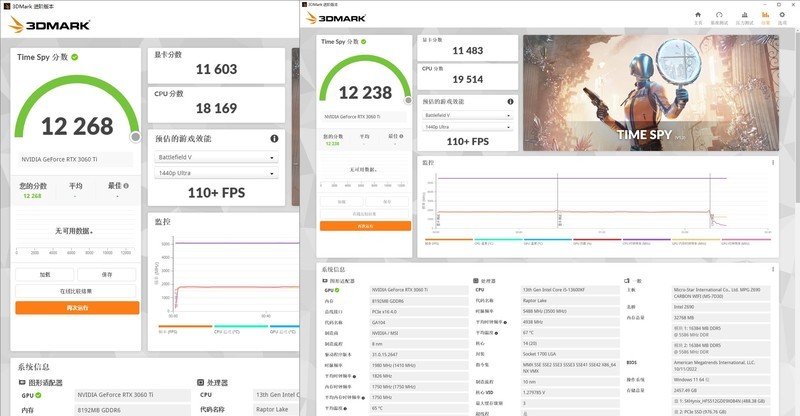Click Load button in left window
The height and width of the screenshot is (416, 800).
(x=44, y=275)
